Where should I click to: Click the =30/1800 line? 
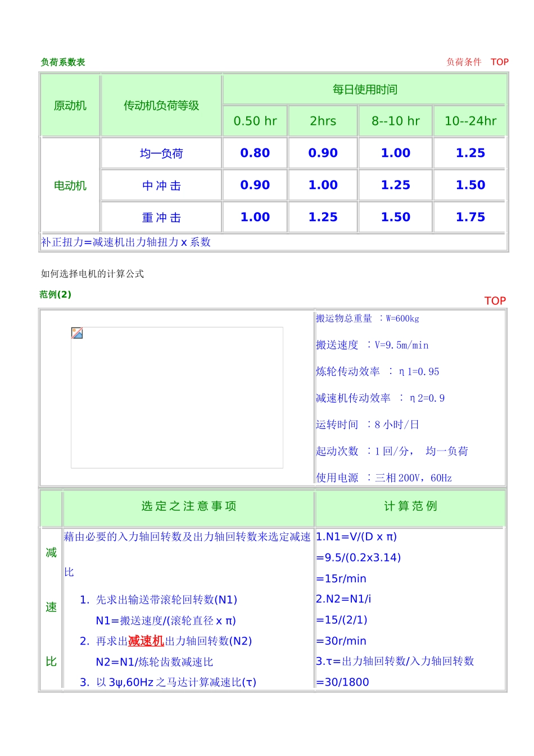(342, 682)
